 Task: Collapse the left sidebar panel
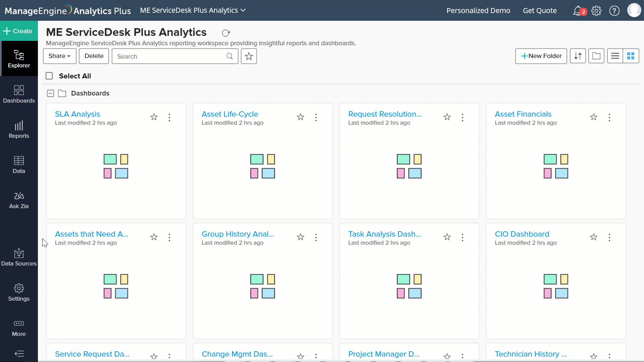(x=19, y=354)
